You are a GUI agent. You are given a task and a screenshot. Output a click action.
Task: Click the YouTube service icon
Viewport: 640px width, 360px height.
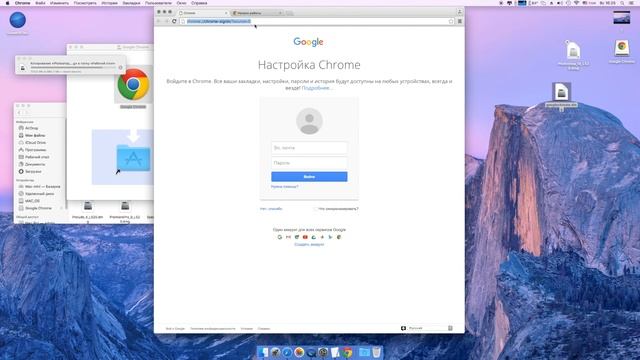coord(305,237)
